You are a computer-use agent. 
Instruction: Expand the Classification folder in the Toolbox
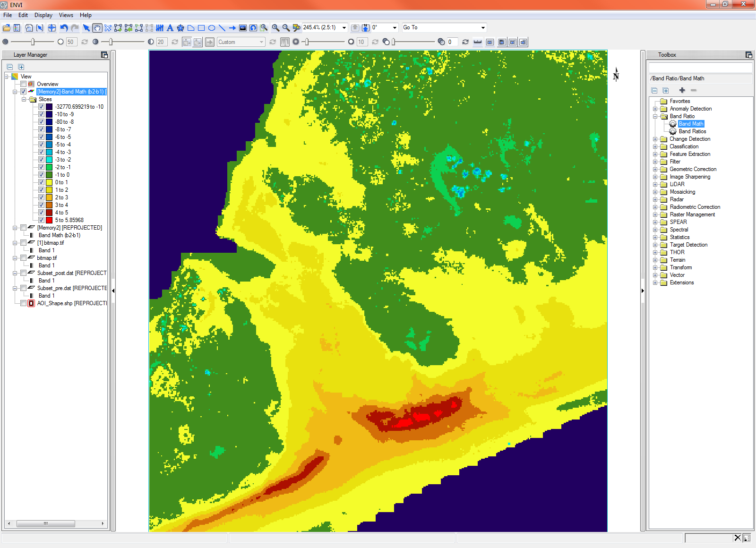pyautogui.click(x=656, y=146)
